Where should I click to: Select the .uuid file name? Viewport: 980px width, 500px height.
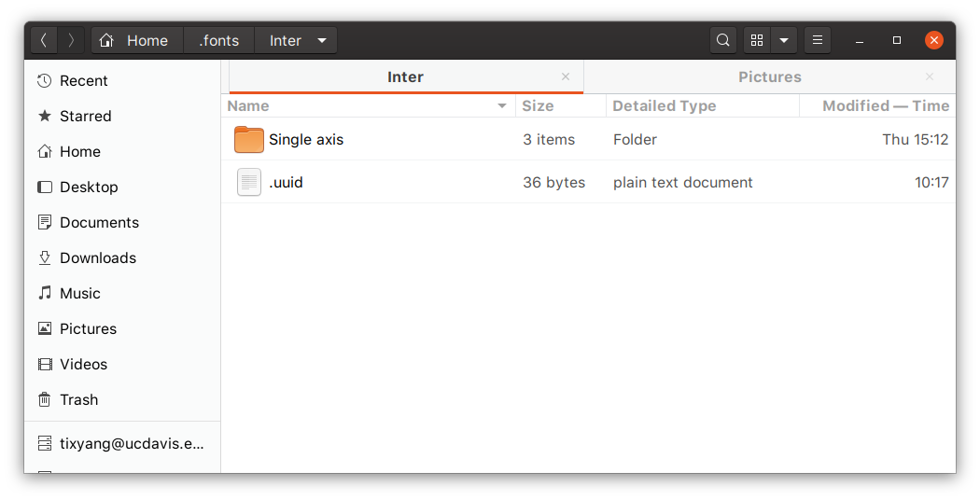tap(286, 183)
